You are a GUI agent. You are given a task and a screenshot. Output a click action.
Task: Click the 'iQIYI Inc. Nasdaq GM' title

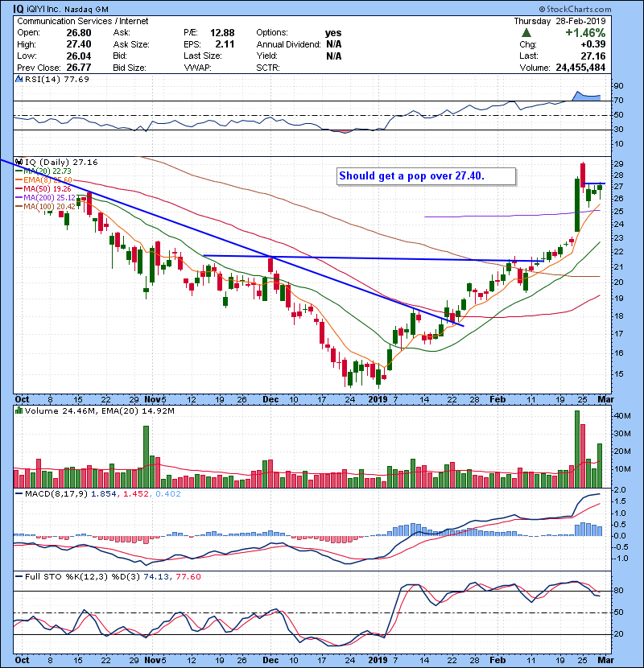(x=68, y=10)
